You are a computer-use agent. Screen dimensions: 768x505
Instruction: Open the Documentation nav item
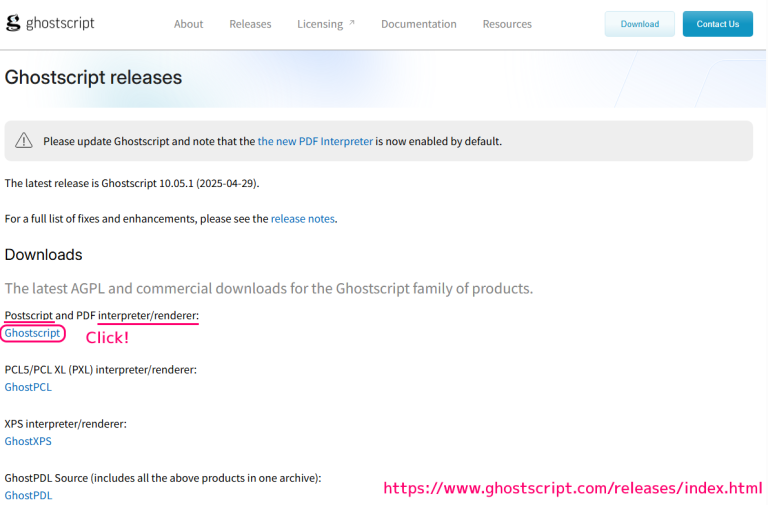pos(418,24)
